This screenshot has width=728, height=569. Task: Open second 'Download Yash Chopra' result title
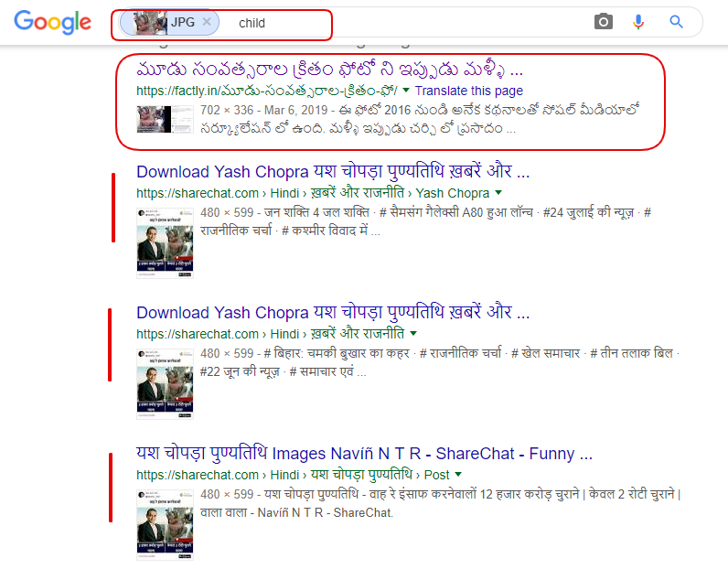click(x=333, y=312)
